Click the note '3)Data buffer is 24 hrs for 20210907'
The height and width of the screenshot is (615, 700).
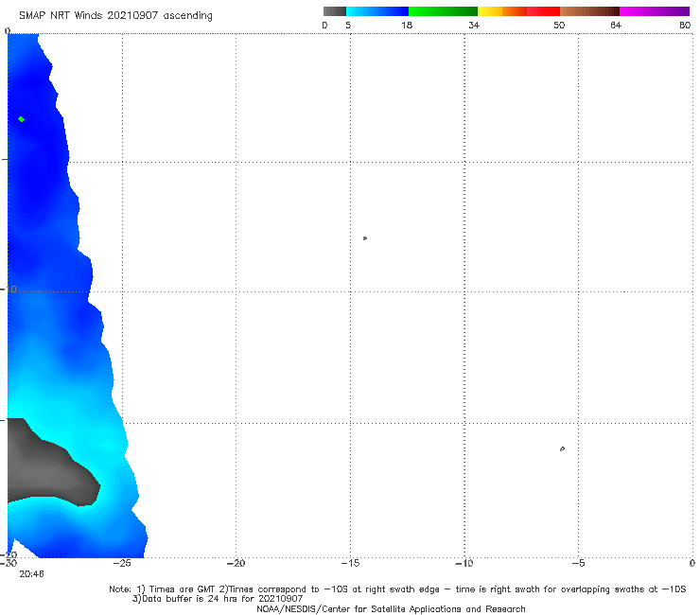click(218, 599)
